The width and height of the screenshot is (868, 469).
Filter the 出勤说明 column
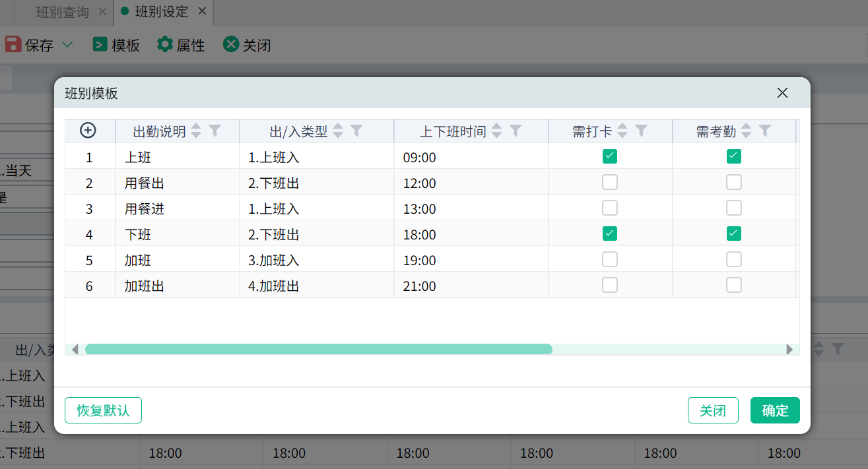tap(215, 131)
